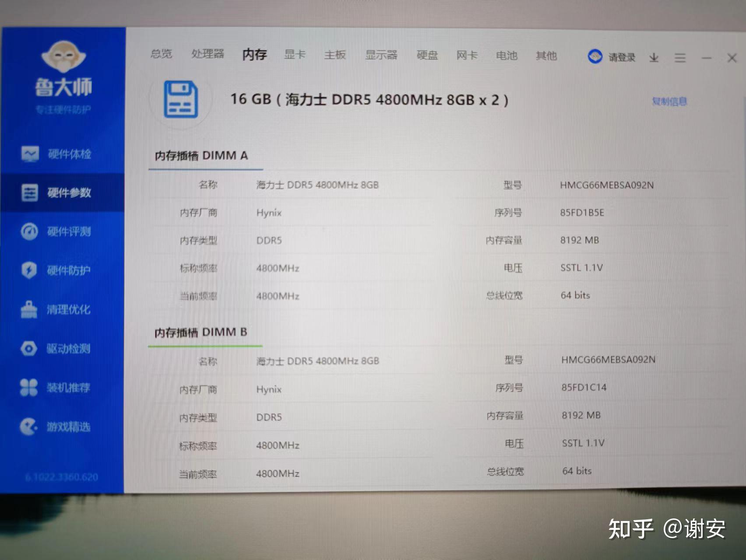Switch to the 显示器 monitor tab
This screenshot has height=560, width=746.
click(x=381, y=55)
